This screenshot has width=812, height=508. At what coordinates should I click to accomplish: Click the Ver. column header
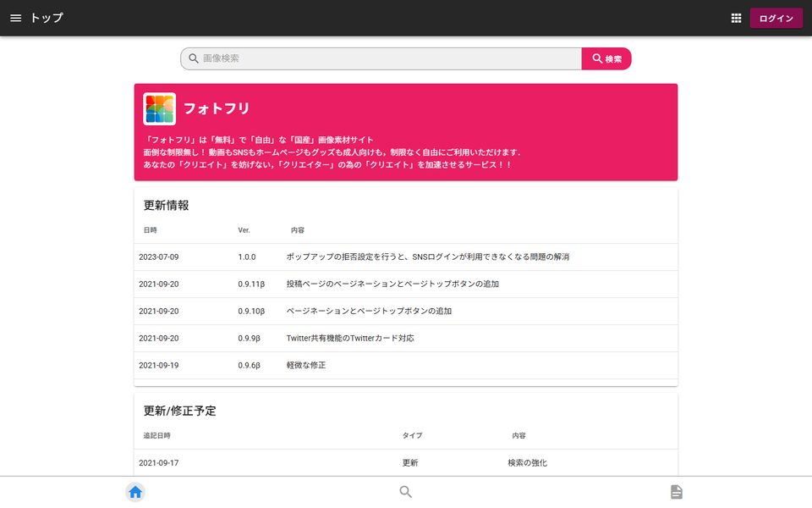[244, 230]
